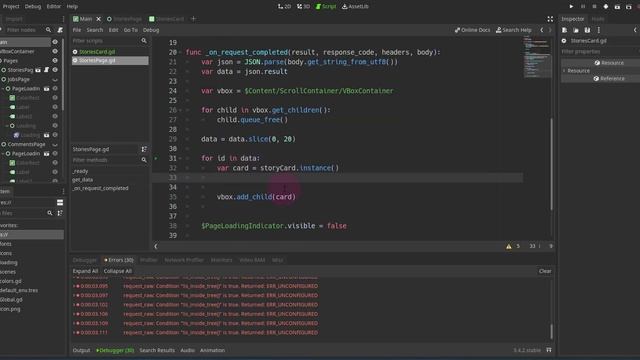
Task: Open the Animation bottom panel
Action: point(212,350)
